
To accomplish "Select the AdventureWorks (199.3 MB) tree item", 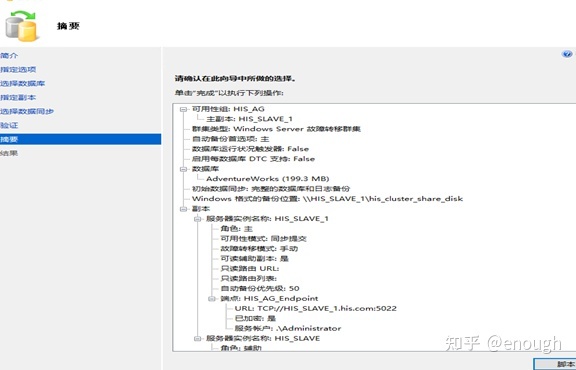I will coord(267,179).
